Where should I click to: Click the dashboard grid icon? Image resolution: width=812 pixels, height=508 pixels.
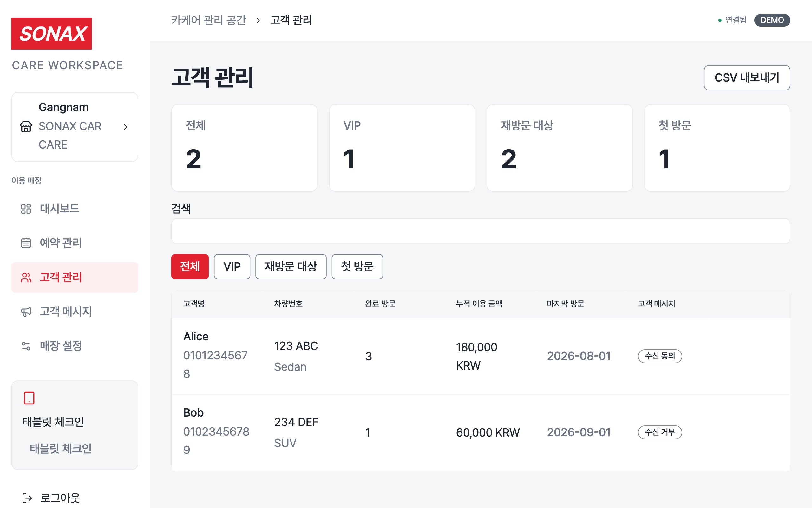click(26, 209)
